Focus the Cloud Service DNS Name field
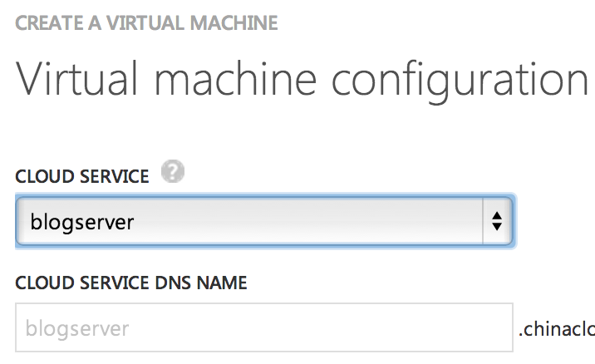The height and width of the screenshot is (364, 595). (263, 328)
